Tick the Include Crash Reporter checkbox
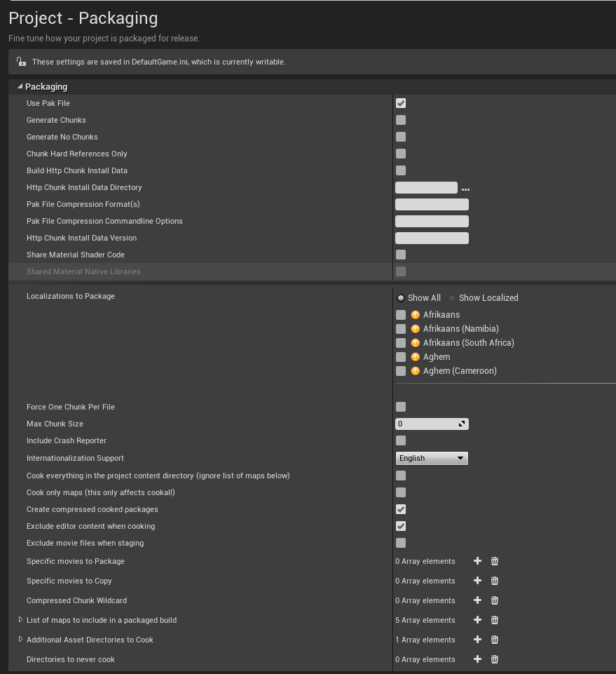 pyautogui.click(x=401, y=440)
